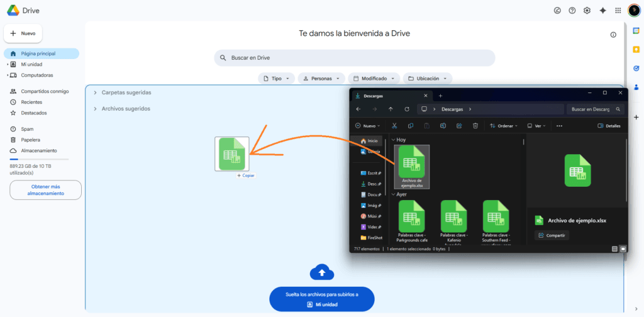The width and height of the screenshot is (644, 317).
Task: Open a new Explorer tab with plus icon
Action: (x=440, y=96)
